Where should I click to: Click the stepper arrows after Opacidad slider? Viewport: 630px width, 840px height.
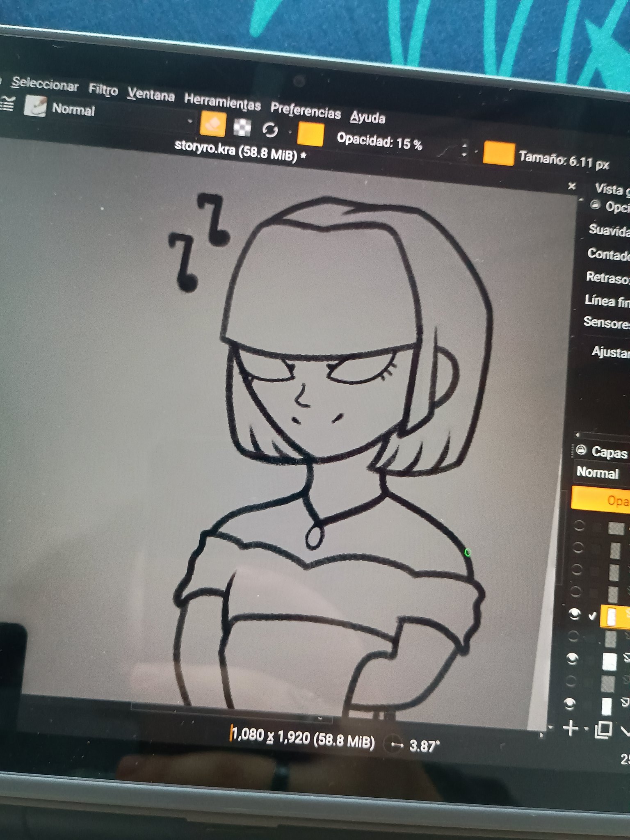tap(464, 149)
